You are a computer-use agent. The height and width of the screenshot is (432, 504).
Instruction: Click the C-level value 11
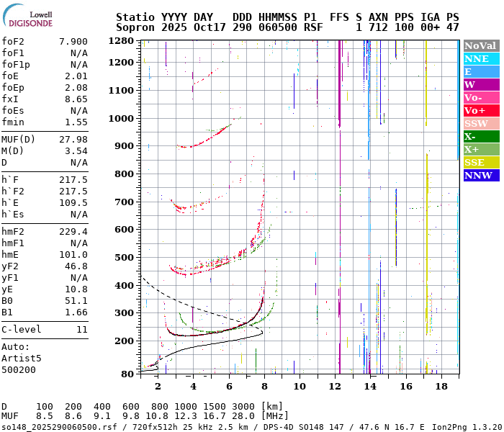coord(81,329)
